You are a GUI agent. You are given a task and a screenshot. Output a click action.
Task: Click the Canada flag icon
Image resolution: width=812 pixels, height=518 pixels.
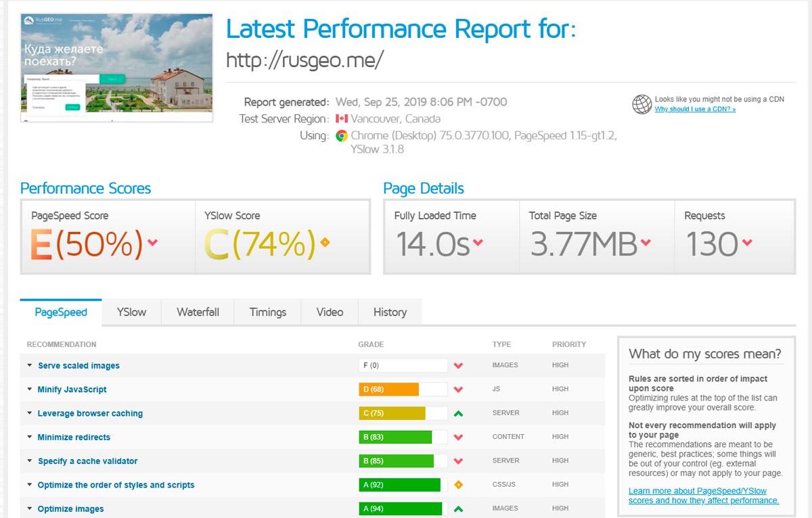342,119
